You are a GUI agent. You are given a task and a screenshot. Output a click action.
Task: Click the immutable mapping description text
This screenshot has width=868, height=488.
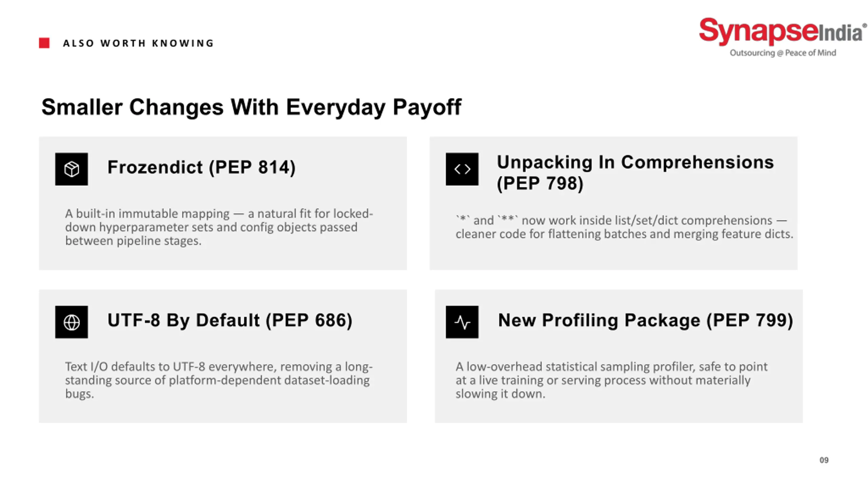[219, 227]
